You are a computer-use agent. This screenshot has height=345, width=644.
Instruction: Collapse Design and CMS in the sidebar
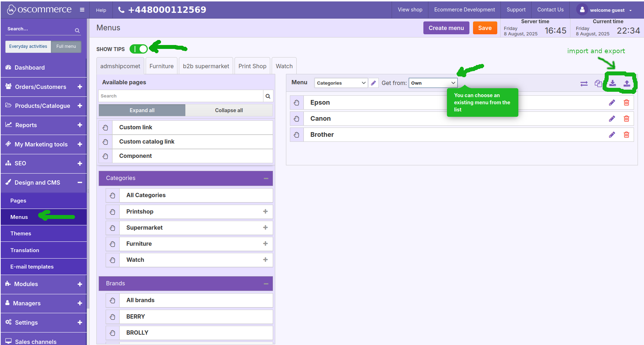pos(80,182)
